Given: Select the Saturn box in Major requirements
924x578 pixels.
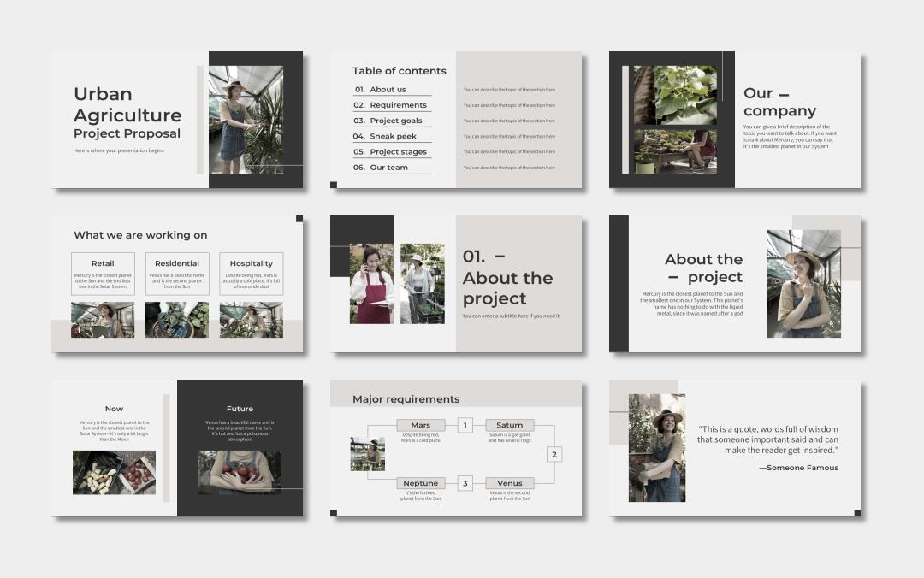Looking at the screenshot, I should click(509, 425).
